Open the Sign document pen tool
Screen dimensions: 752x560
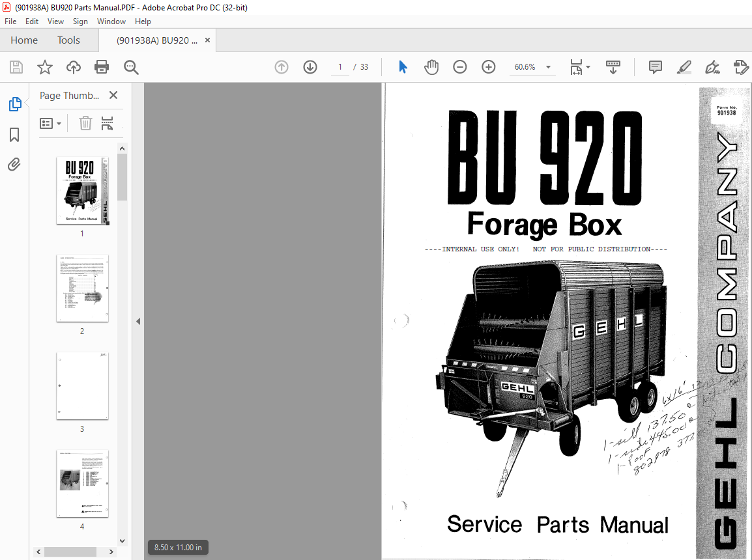[x=713, y=67]
